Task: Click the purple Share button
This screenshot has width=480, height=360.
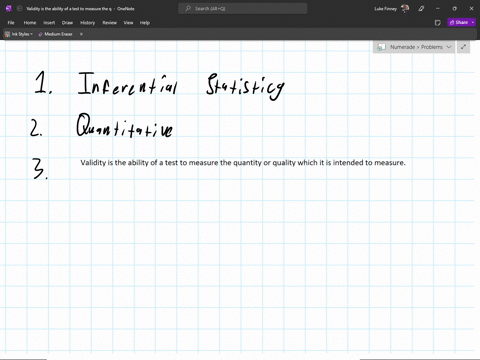Action: [459, 22]
